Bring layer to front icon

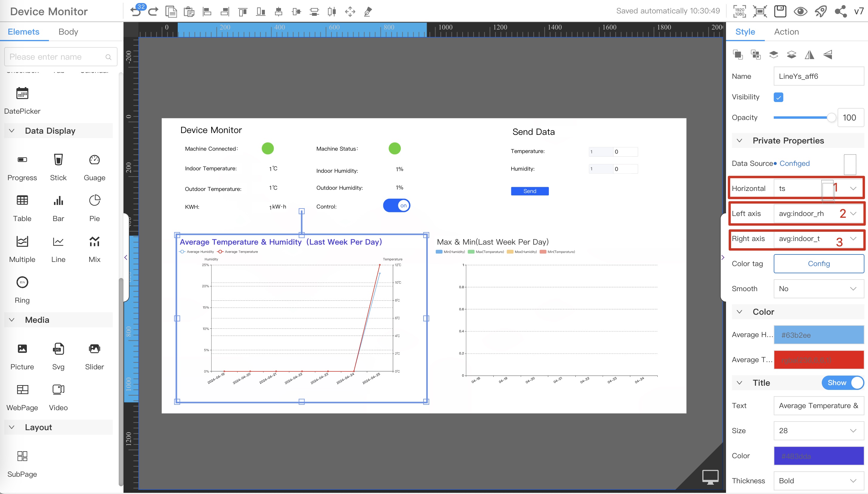click(773, 55)
